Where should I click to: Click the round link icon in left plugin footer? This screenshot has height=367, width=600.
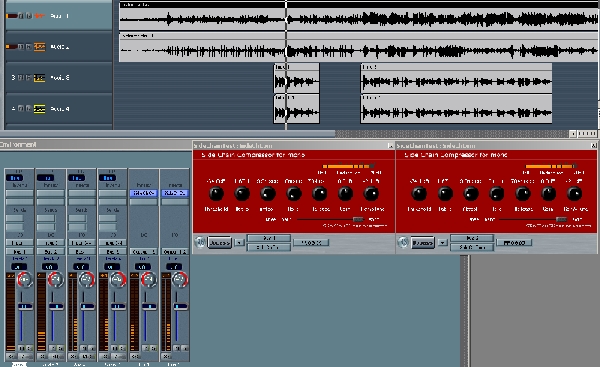(x=200, y=242)
